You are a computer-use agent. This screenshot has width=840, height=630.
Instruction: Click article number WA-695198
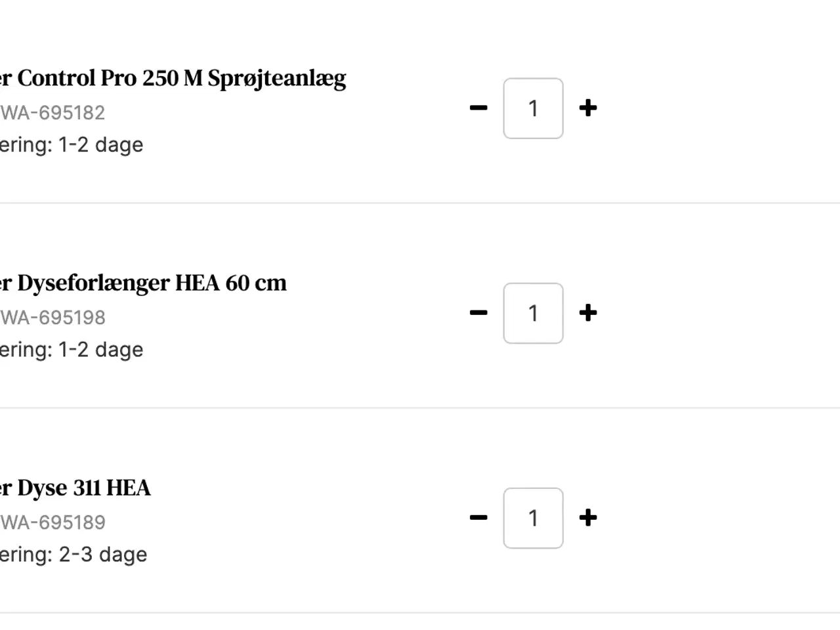click(52, 317)
